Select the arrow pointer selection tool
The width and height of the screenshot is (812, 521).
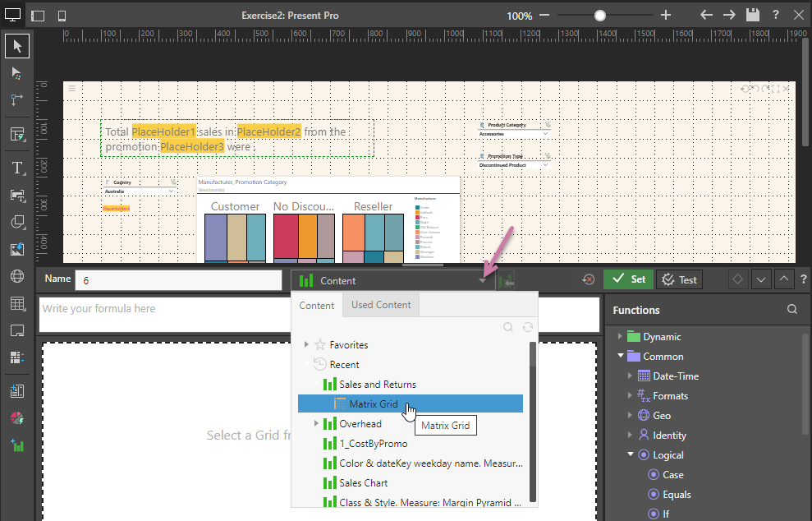17,46
